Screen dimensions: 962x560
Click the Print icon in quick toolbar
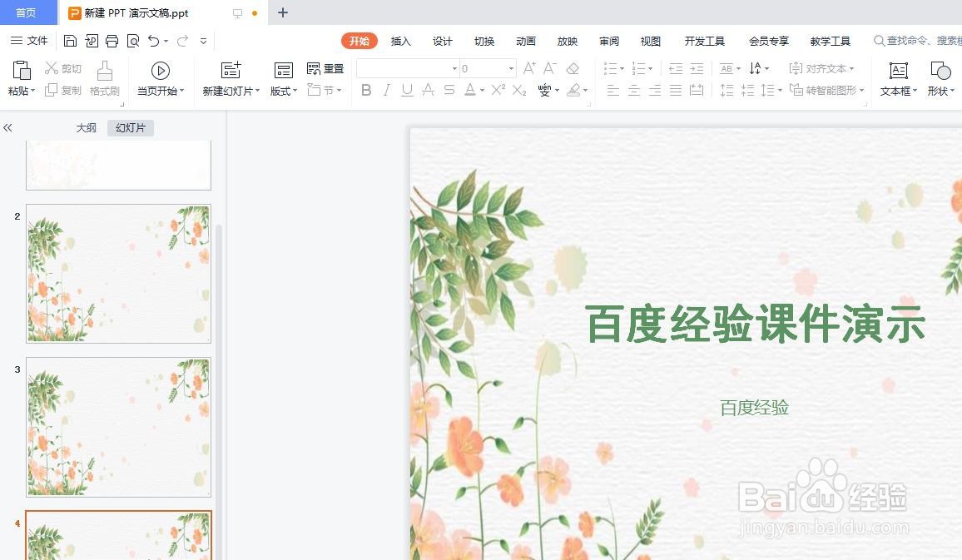pyautogui.click(x=112, y=41)
